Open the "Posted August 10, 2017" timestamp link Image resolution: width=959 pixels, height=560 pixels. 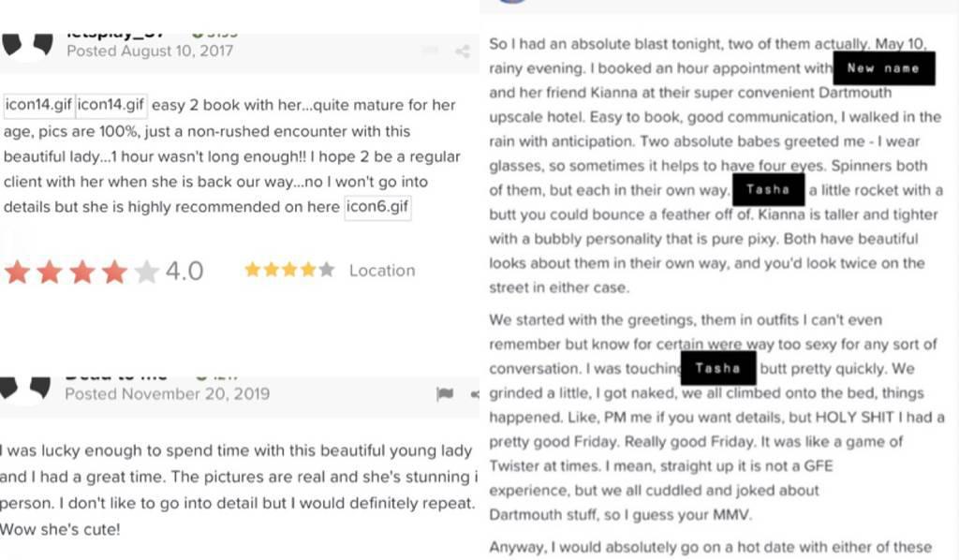[150, 51]
